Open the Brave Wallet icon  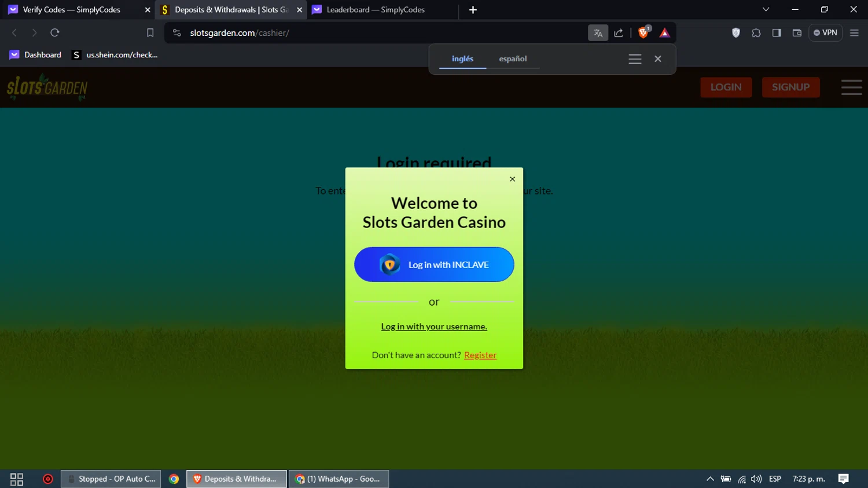797,33
